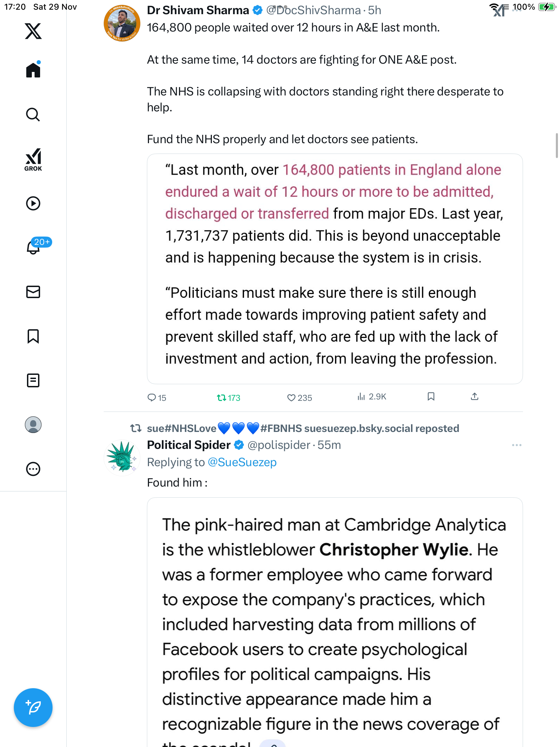The height and width of the screenshot is (747, 560).
Task: Bookmark Dr Shivam Sharma's post
Action: [431, 397]
